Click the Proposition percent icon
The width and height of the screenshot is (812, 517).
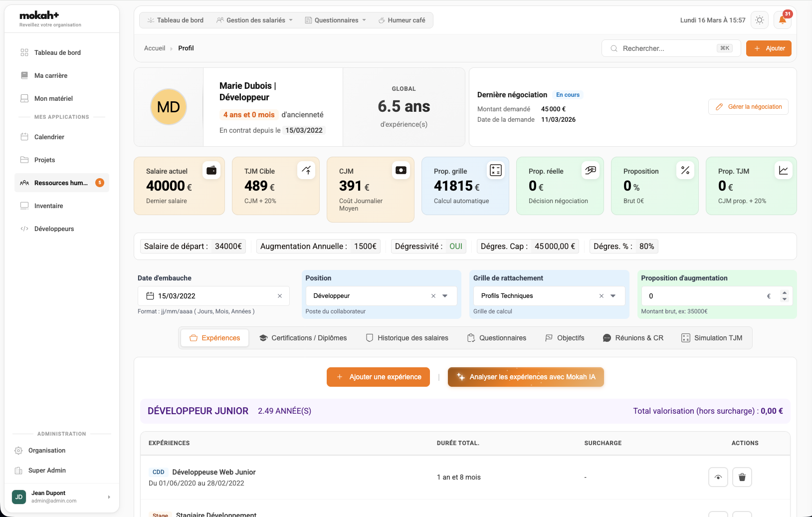685,170
